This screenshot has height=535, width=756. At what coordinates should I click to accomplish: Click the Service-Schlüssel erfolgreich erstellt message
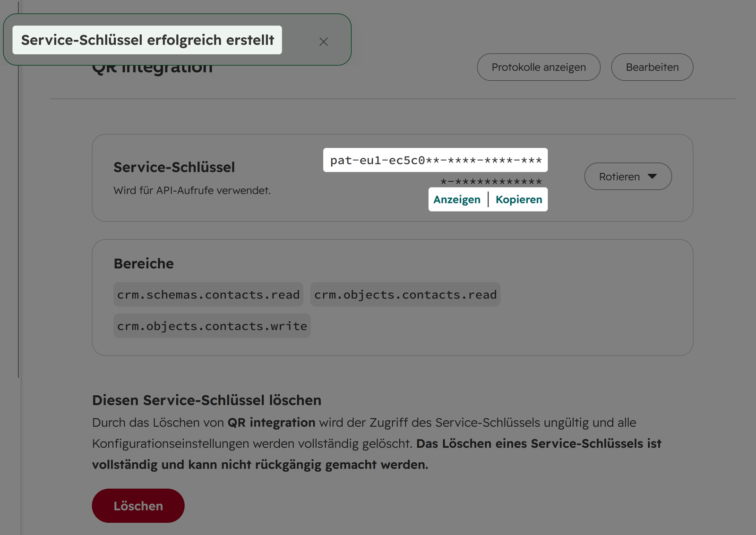pyautogui.click(x=147, y=40)
